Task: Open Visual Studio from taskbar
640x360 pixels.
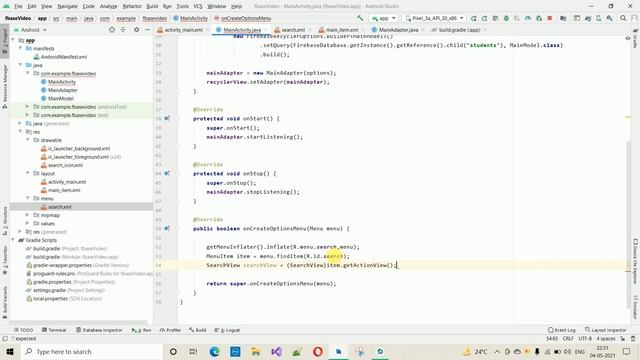Action: tap(276, 351)
